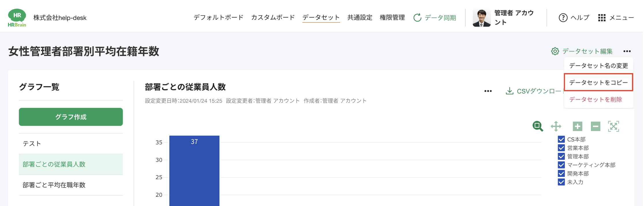
Task: Click the 部署ごとの従業員人数 chart title
Action: (x=185, y=87)
